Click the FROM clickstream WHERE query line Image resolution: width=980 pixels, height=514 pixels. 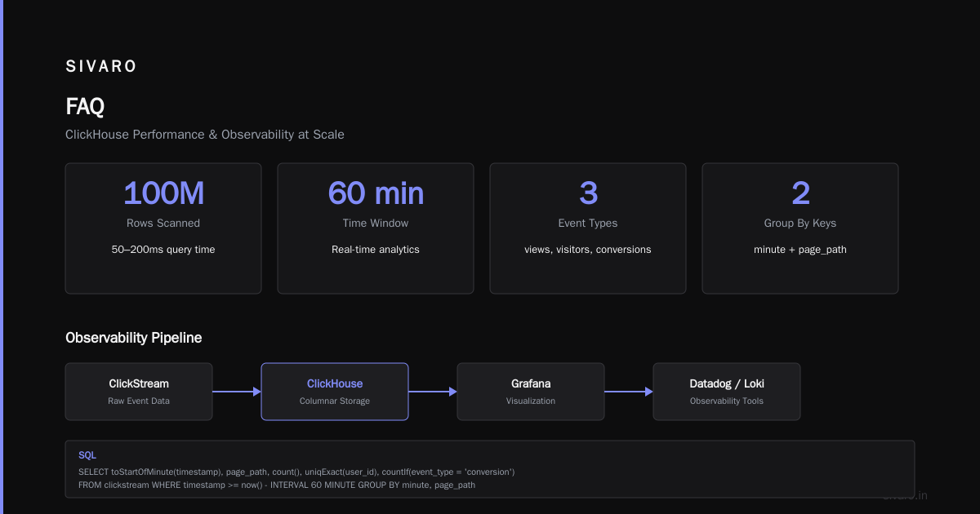click(277, 485)
